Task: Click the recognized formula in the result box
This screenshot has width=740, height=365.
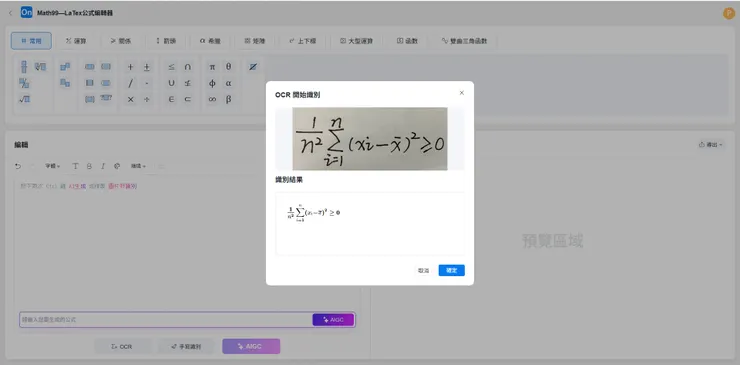Action: tap(314, 213)
